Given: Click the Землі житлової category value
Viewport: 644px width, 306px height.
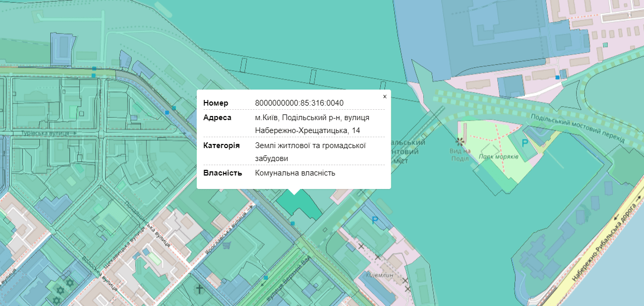Looking at the screenshot, I should click(x=310, y=145).
